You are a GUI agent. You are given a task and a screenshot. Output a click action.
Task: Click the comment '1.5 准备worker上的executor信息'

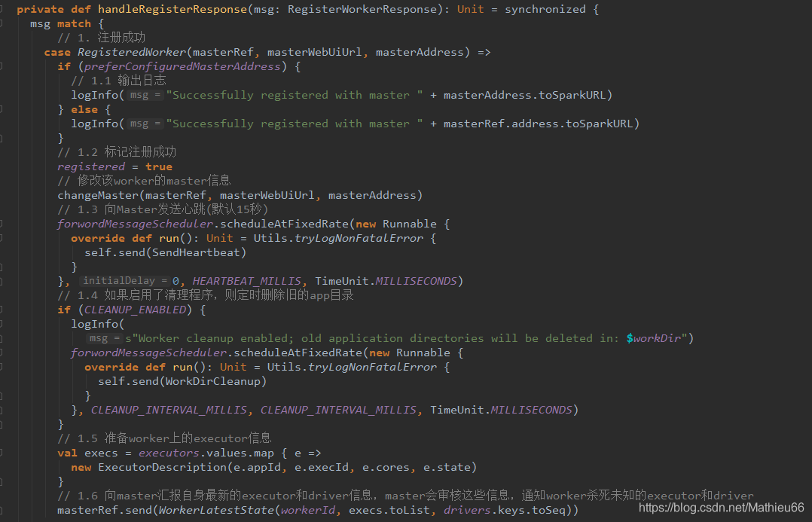coord(165,438)
